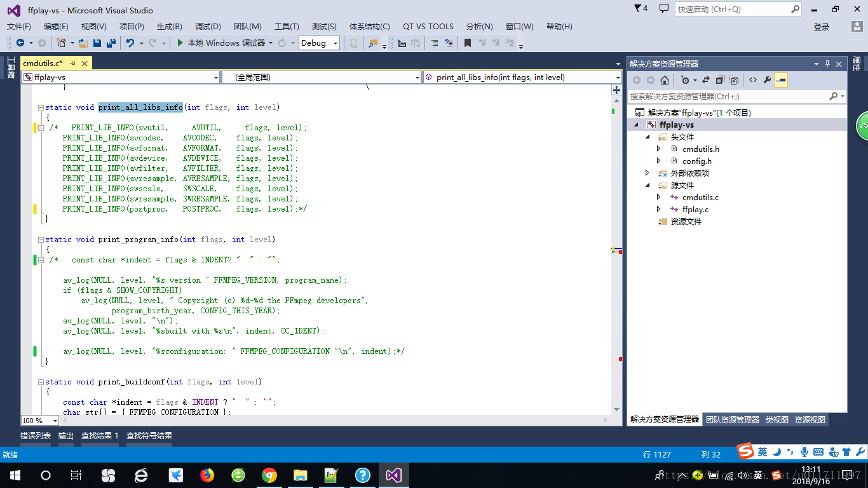The width and height of the screenshot is (868, 488).
Task: Open the 错误列表 panel
Action: click(36, 436)
